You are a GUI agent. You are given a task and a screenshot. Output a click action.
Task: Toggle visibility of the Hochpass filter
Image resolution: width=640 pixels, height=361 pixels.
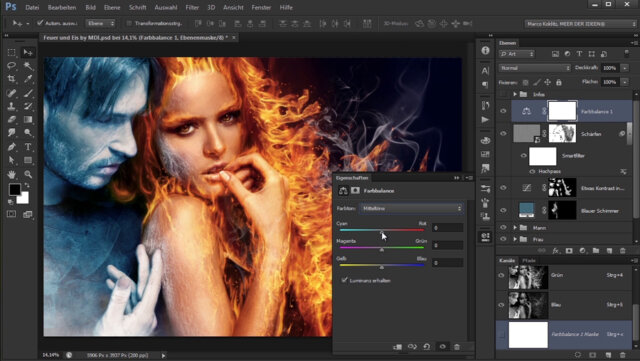[532, 172]
